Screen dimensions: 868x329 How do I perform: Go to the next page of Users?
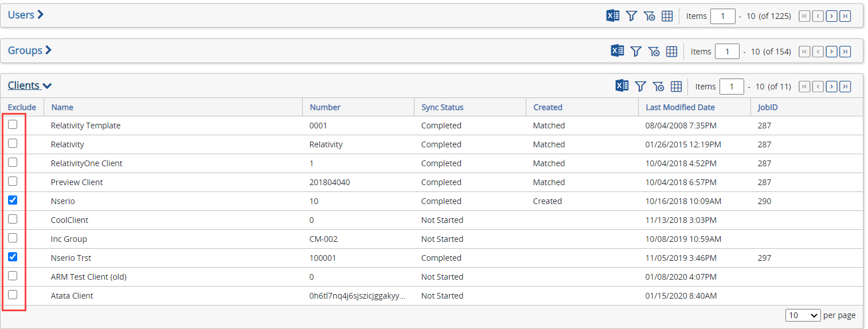tap(831, 16)
